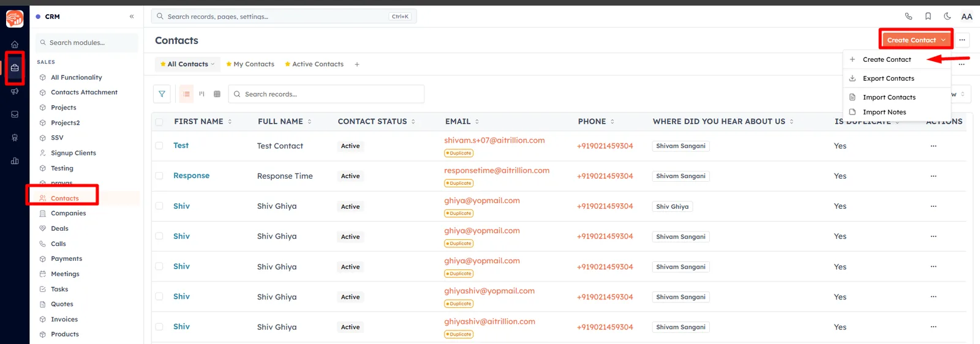Viewport: 980px width, 344px height.
Task: Open the All Contacts view dropdown
Action: coord(187,64)
